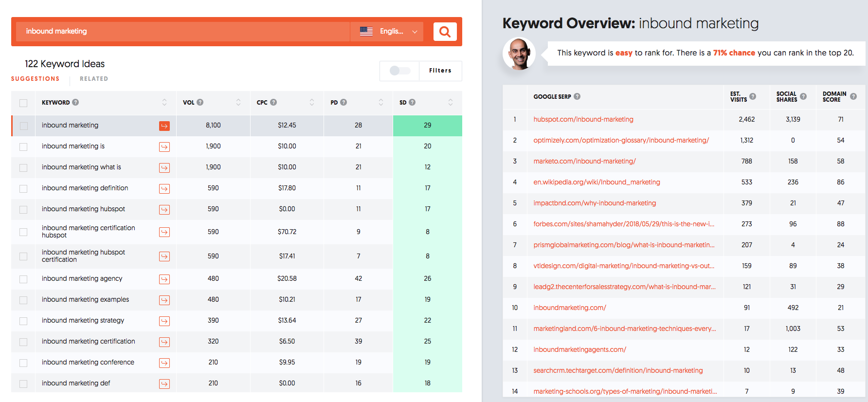Screen dimensions: 868x402
Task: Open inboundmarketing.com SERP link
Action: (570, 308)
